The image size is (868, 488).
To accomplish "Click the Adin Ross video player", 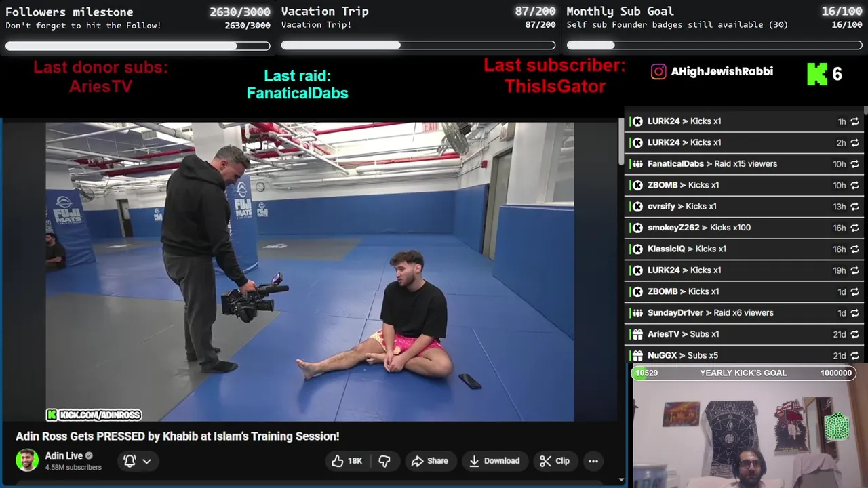I will coord(310,272).
